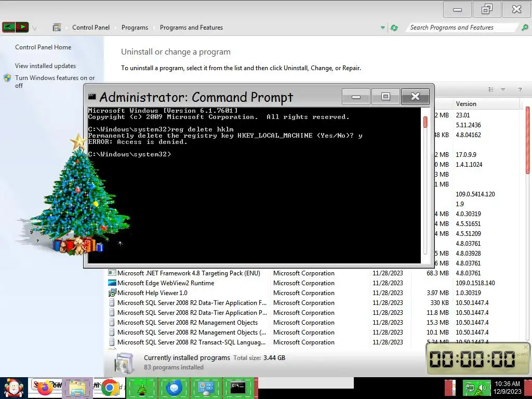Open File Explorer from the taskbar
532x399 pixels.
point(77,388)
